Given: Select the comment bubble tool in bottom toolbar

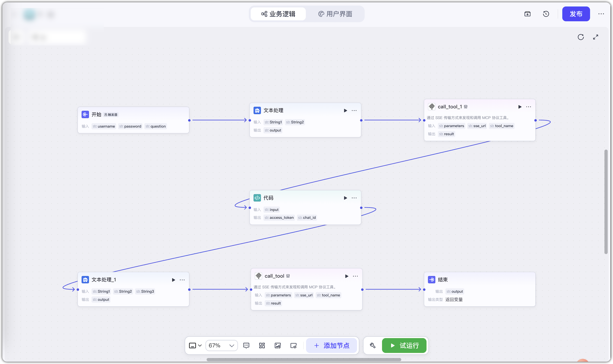Looking at the screenshot, I should click(246, 345).
